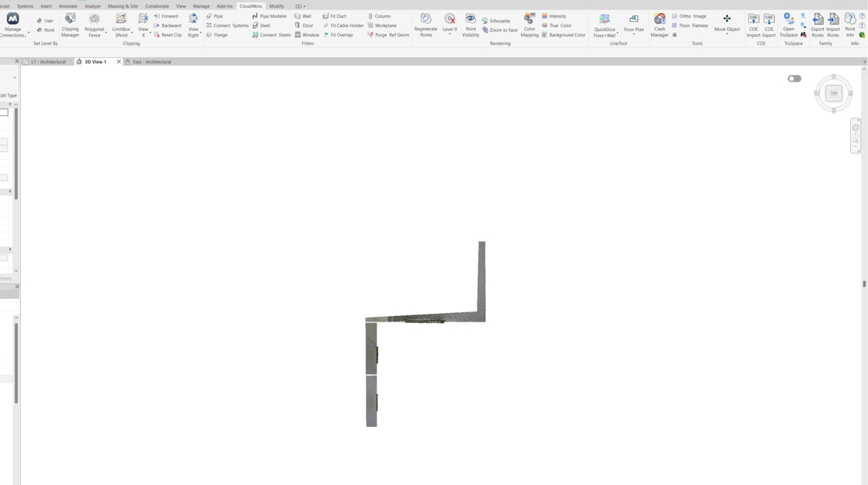Open the Color Mapping tool

click(529, 24)
